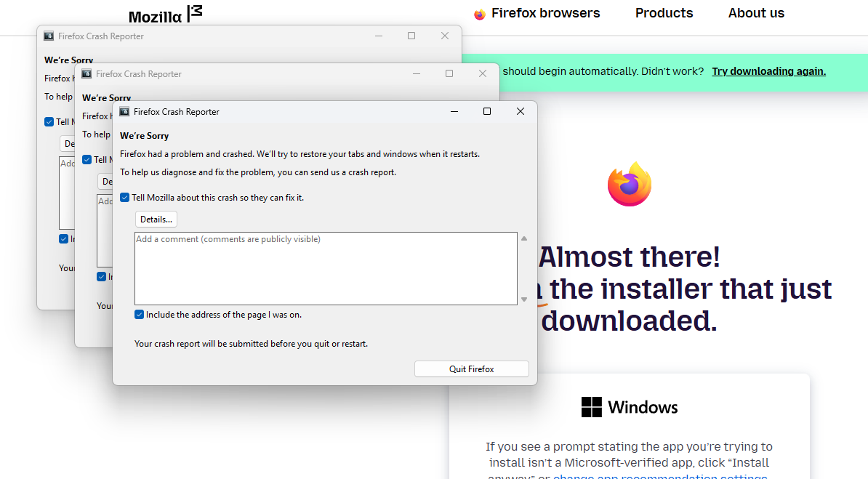This screenshot has width=868, height=479.
Task: Click the Quit Firefox button
Action: (x=471, y=369)
